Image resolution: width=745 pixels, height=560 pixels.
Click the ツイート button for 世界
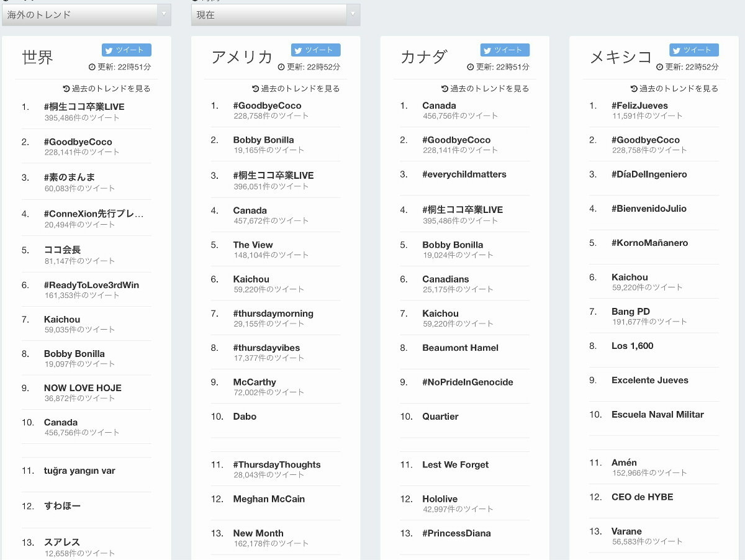tap(127, 50)
